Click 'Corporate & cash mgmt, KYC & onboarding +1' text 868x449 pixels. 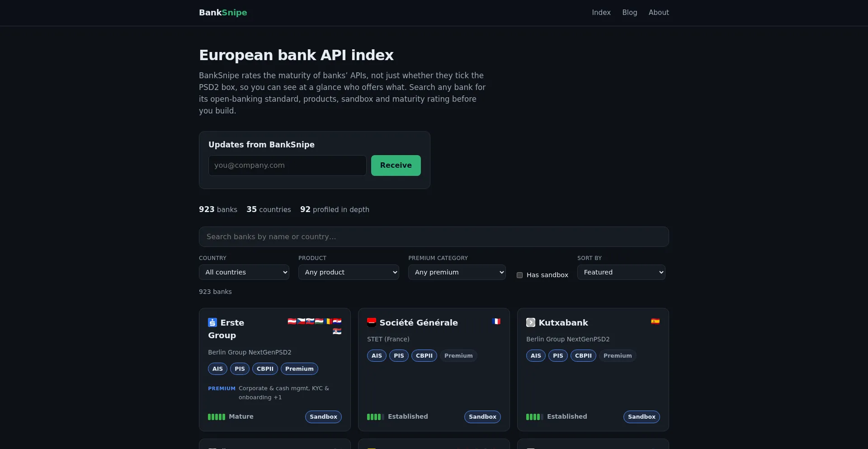[284, 393]
